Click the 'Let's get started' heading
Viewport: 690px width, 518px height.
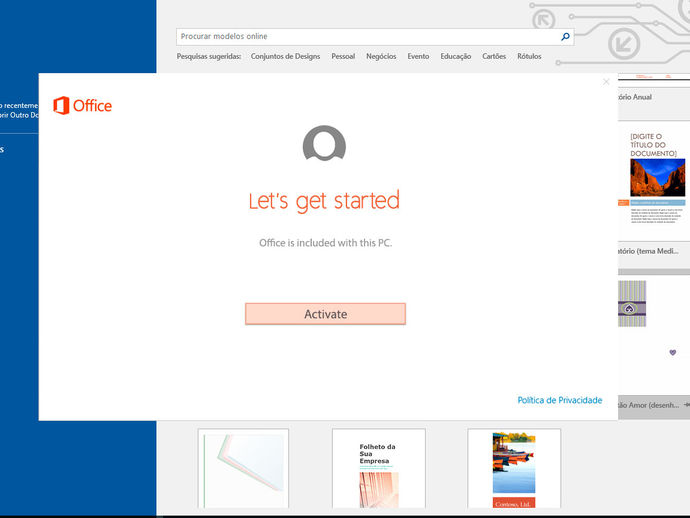coord(324,201)
